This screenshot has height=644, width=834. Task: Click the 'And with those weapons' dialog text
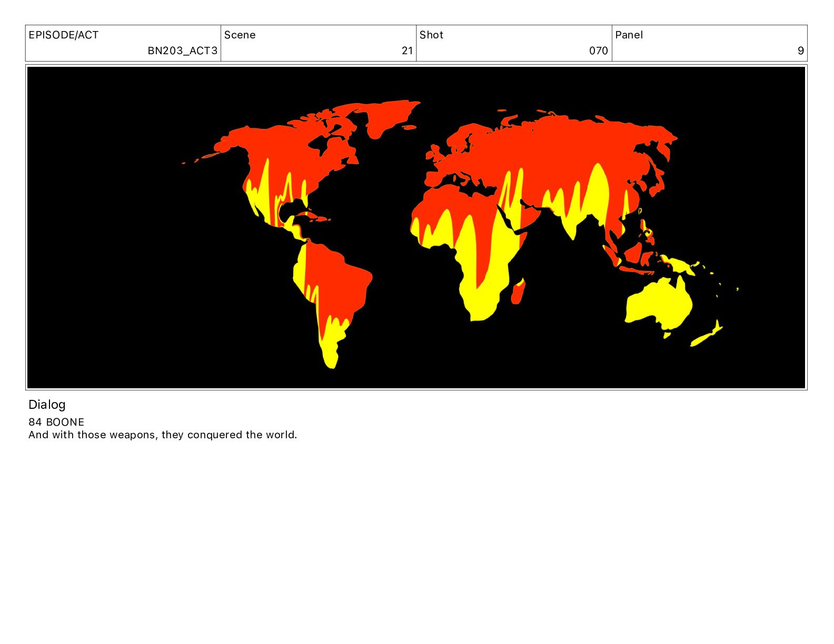coord(163,435)
